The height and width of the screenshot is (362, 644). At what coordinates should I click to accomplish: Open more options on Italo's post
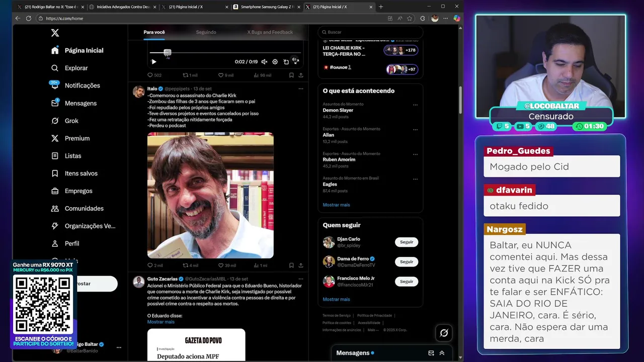point(301,88)
